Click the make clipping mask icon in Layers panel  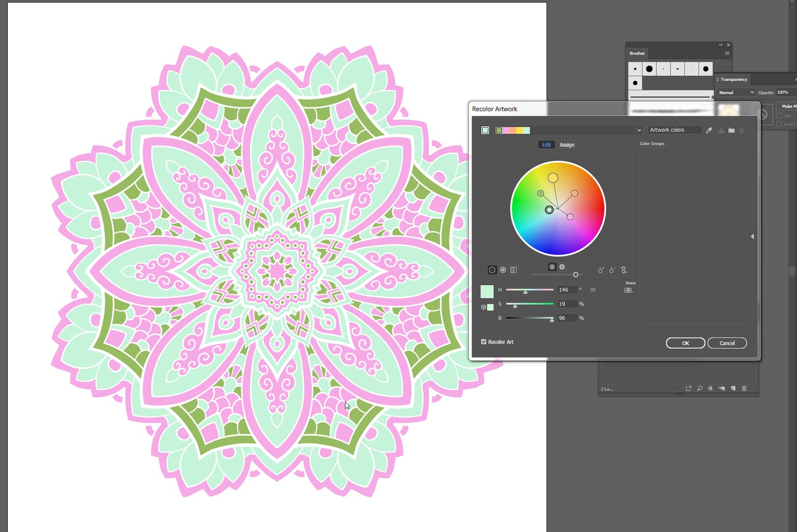[710, 388]
